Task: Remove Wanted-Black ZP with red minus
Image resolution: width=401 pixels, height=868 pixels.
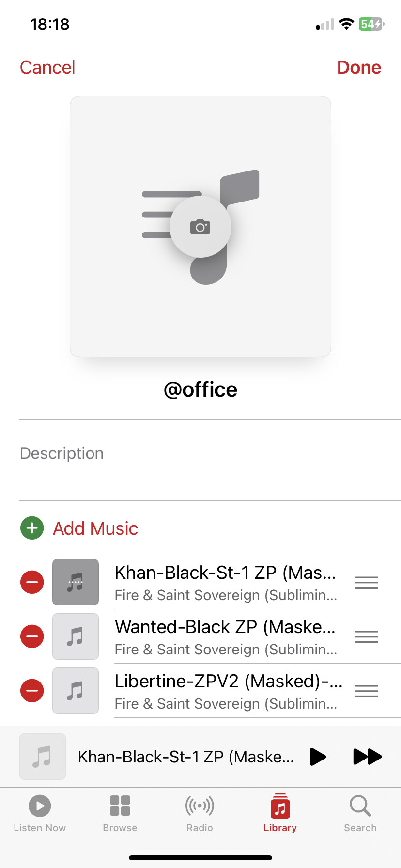Action: tap(32, 636)
